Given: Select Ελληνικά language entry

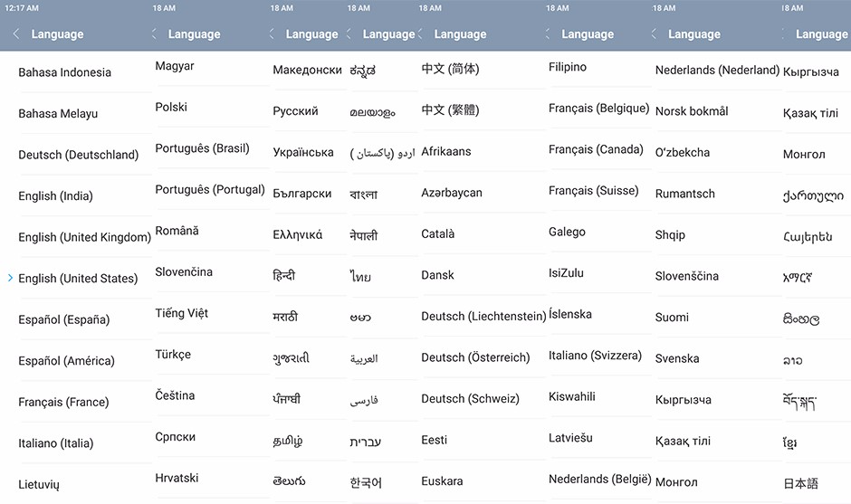Looking at the screenshot, I should click(x=297, y=234).
